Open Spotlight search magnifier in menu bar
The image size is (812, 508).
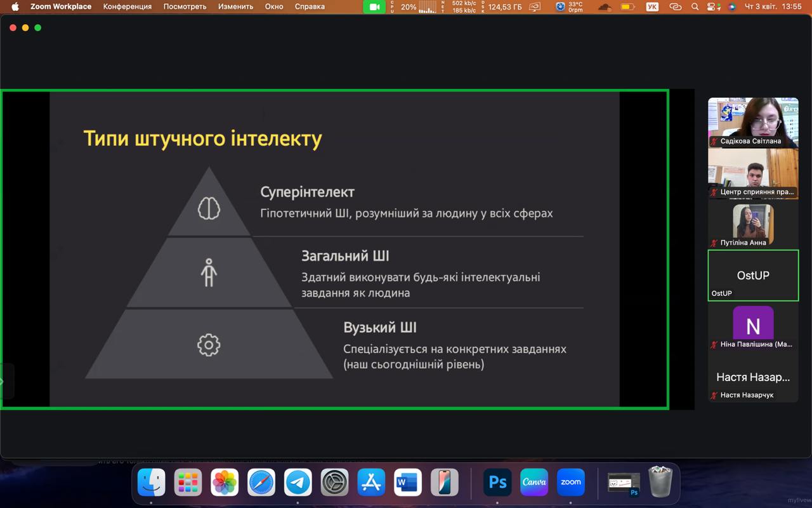[695, 7]
